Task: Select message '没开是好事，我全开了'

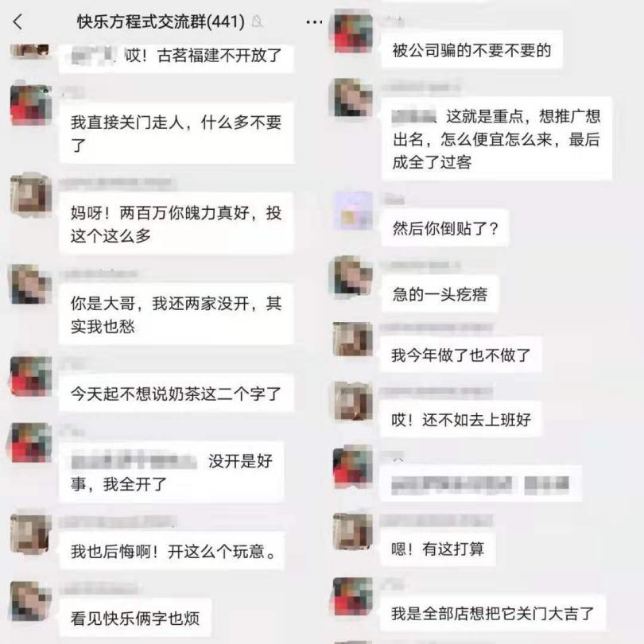Action: (x=171, y=472)
